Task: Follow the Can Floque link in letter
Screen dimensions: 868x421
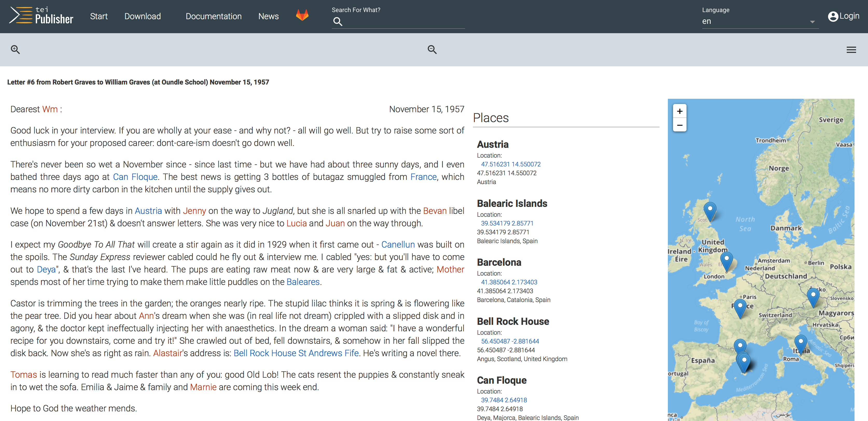Action: [x=135, y=177]
